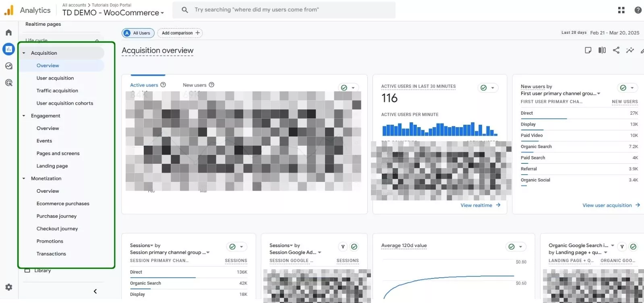This screenshot has width=644, height=303.
Task: Click help icon beside New users
Action: click(x=211, y=85)
